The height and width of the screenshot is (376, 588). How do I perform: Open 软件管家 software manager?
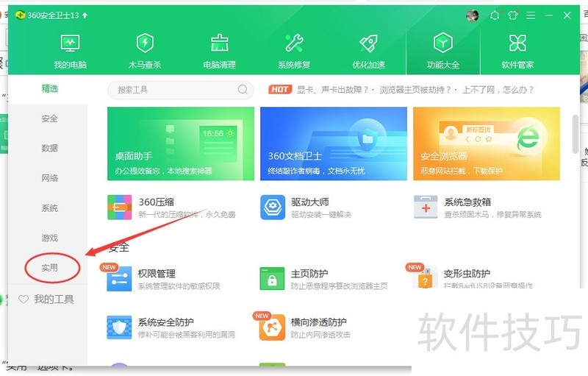pos(517,52)
